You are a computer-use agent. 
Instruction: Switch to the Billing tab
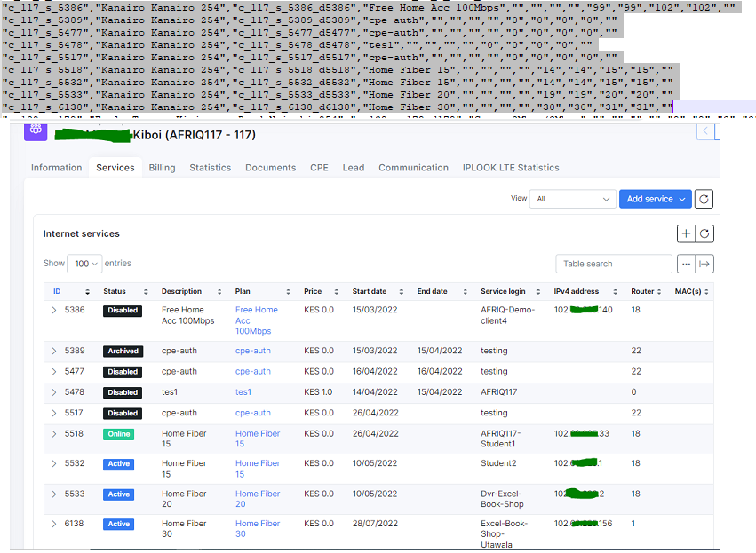[x=162, y=168]
